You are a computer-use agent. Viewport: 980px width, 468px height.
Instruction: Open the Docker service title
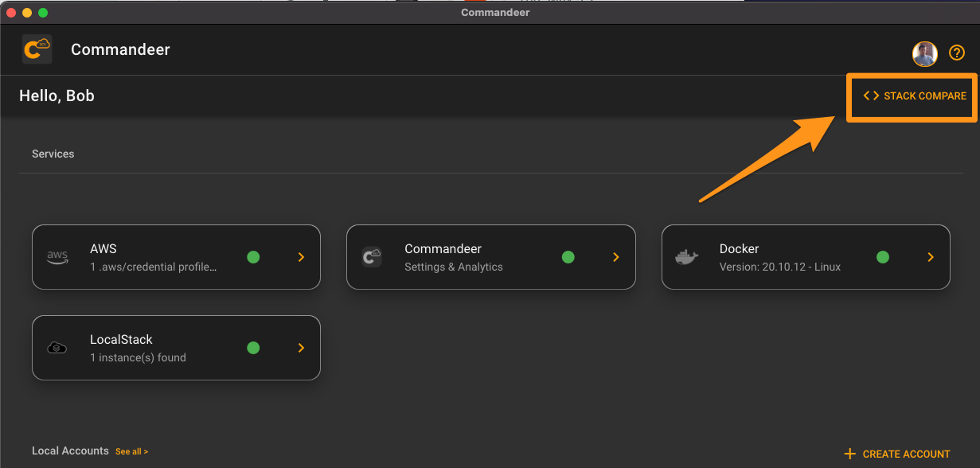(740, 249)
